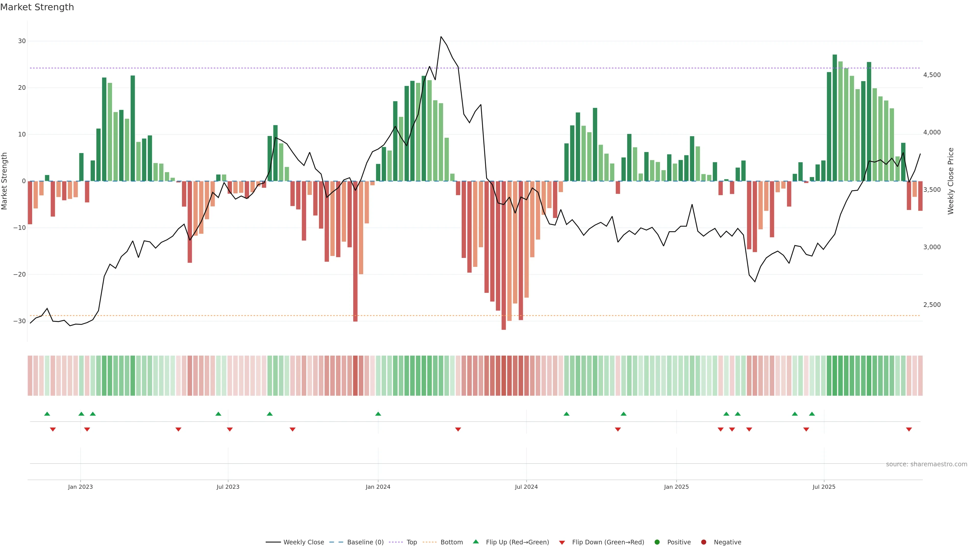
Task: Click the Flip Up green triangle legend icon
Action: tap(475, 542)
